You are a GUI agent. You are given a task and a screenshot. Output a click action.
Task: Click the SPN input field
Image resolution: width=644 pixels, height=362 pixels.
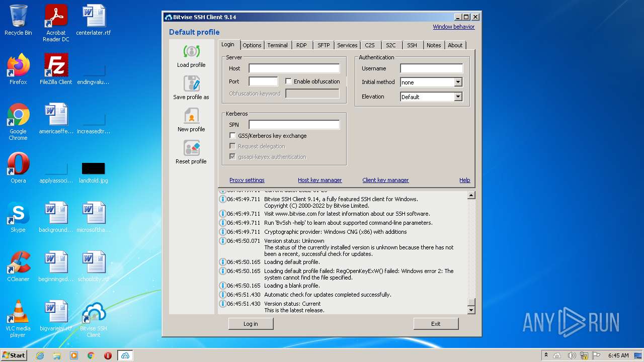point(294,125)
